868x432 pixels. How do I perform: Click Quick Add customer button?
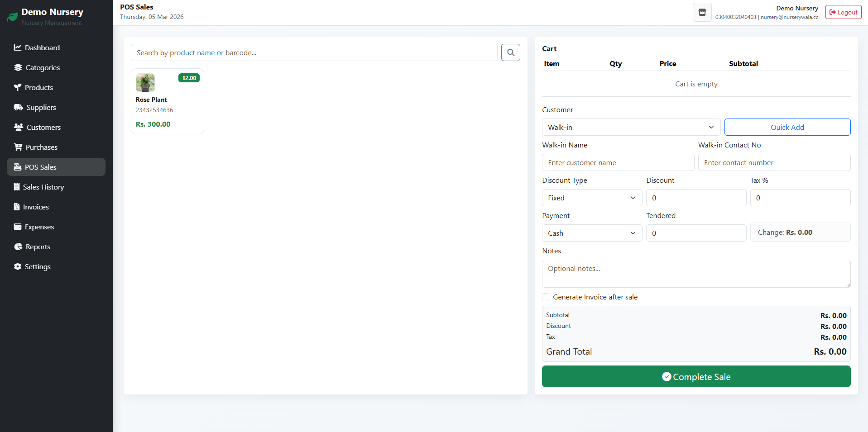click(x=787, y=127)
